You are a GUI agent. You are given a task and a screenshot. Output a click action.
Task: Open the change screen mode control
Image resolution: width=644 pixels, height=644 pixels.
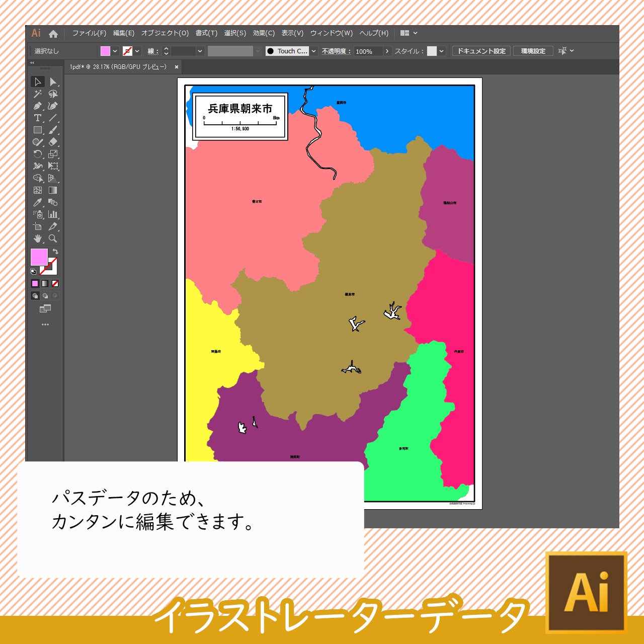[x=45, y=308]
